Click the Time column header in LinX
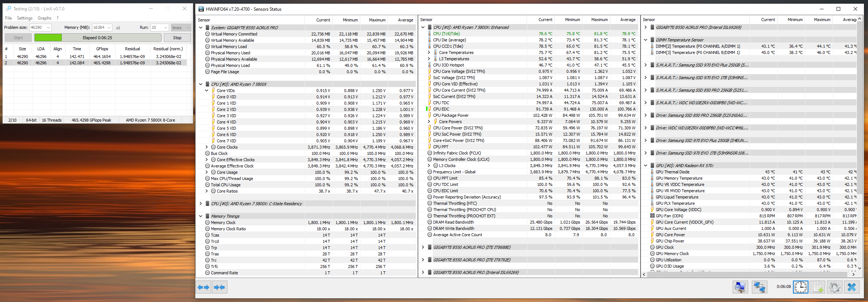Screen dimensions: 868x302 point(77,49)
